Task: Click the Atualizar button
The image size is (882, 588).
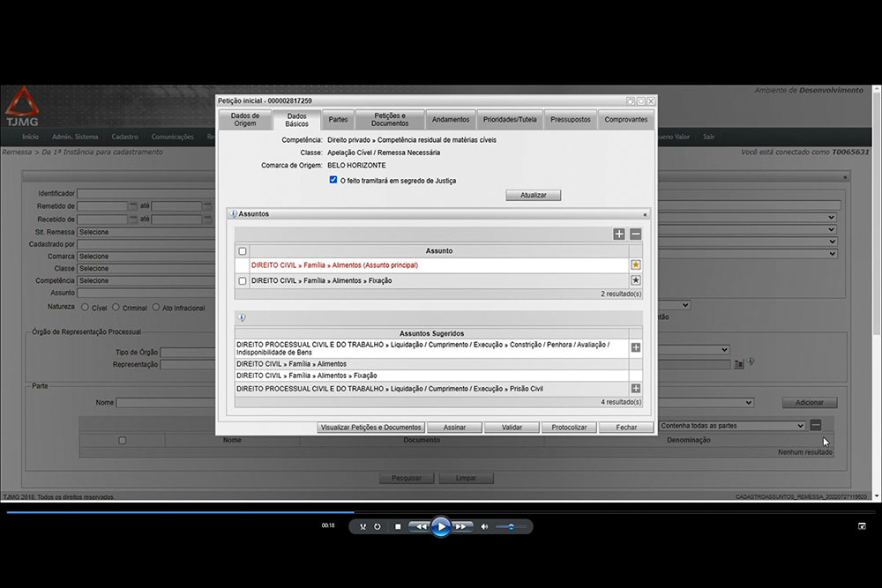Action: [534, 195]
